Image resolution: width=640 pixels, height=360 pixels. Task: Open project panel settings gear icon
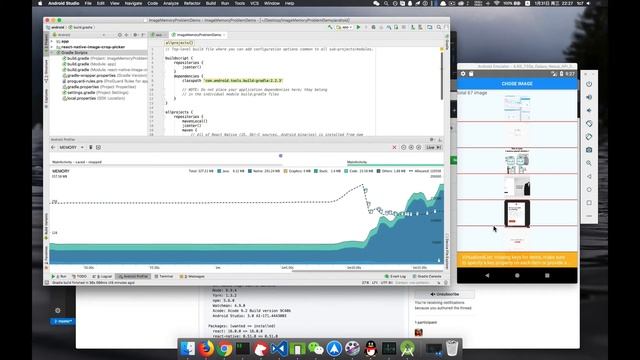[x=135, y=35]
